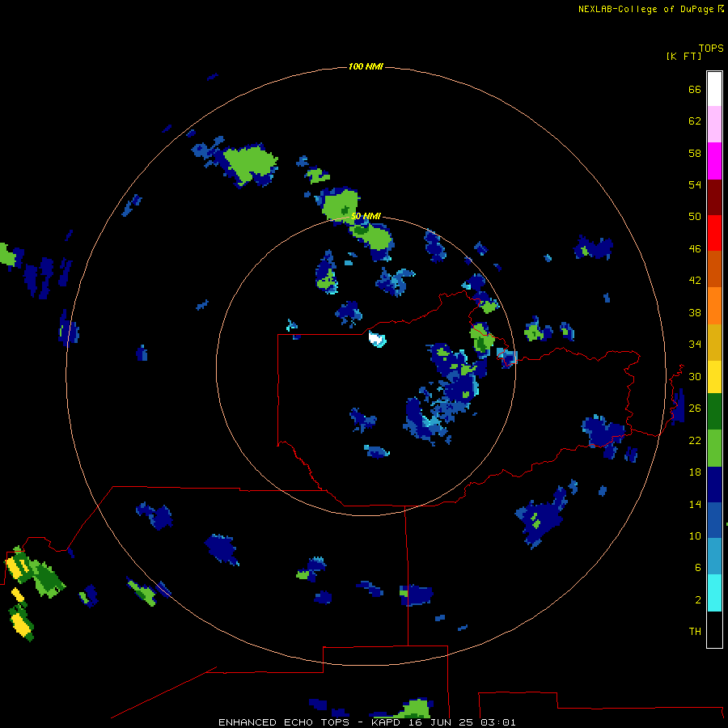Select legend value 22
This screenshot has height=728, width=728.
(695, 440)
